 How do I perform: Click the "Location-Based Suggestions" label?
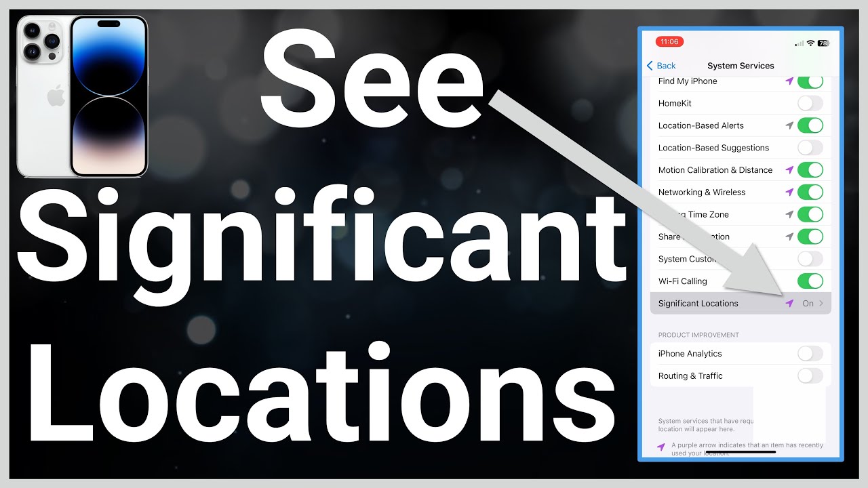(713, 148)
